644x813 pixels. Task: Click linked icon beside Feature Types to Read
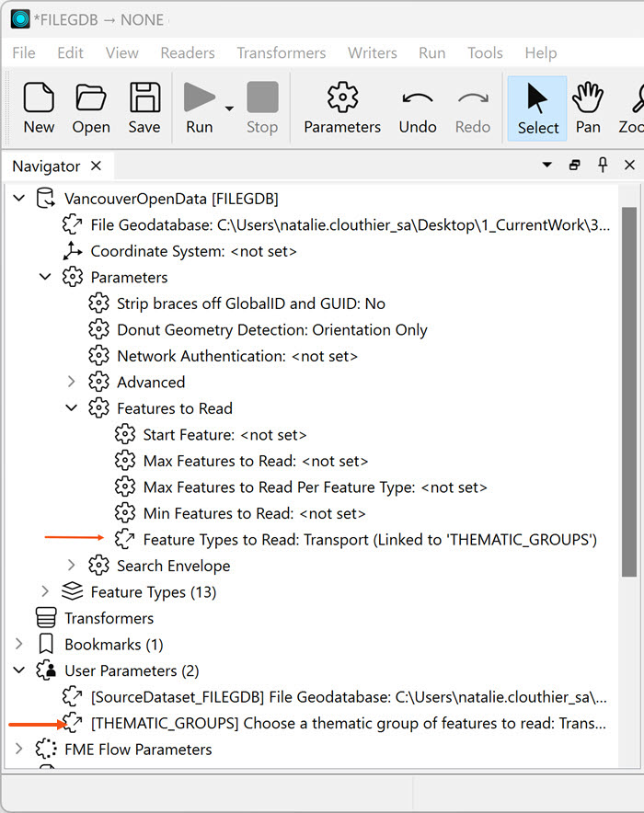click(125, 539)
